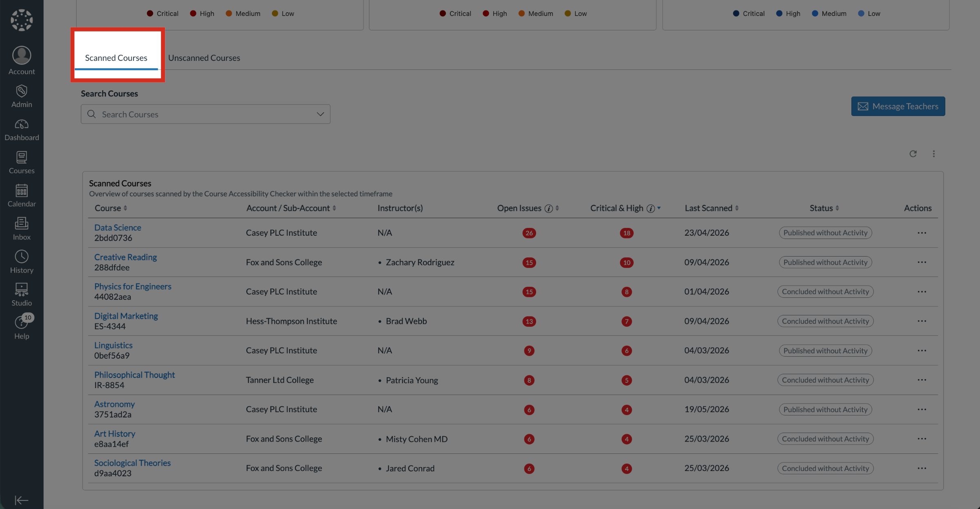Select instructor 'Misty Cohen MD'
Image resolution: width=980 pixels, height=509 pixels.
pos(416,439)
